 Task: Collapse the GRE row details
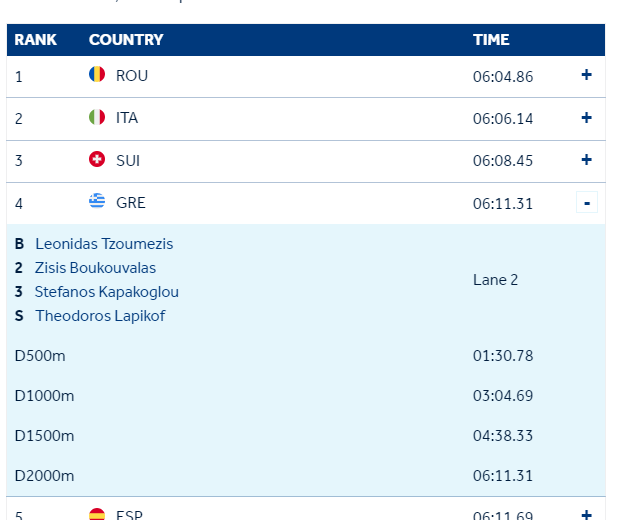click(586, 203)
